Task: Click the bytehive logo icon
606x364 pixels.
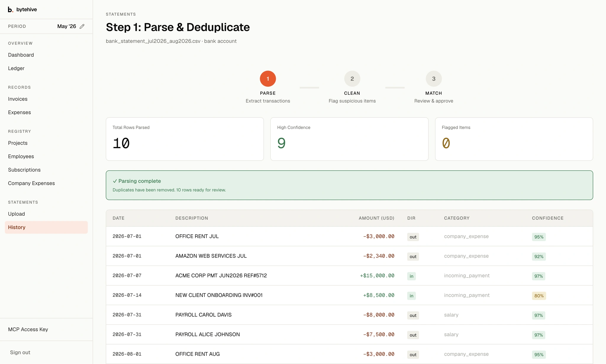Action: 10,9
